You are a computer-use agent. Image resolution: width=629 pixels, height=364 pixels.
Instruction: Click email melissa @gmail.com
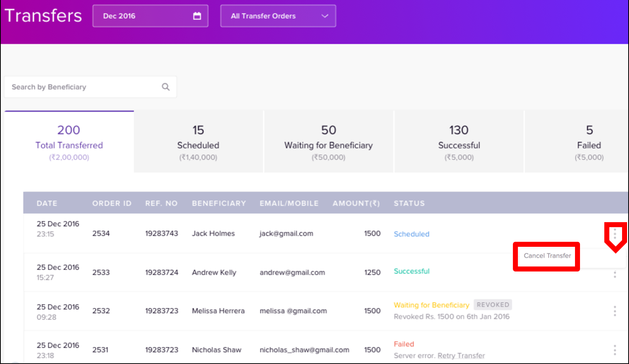coord(293,311)
